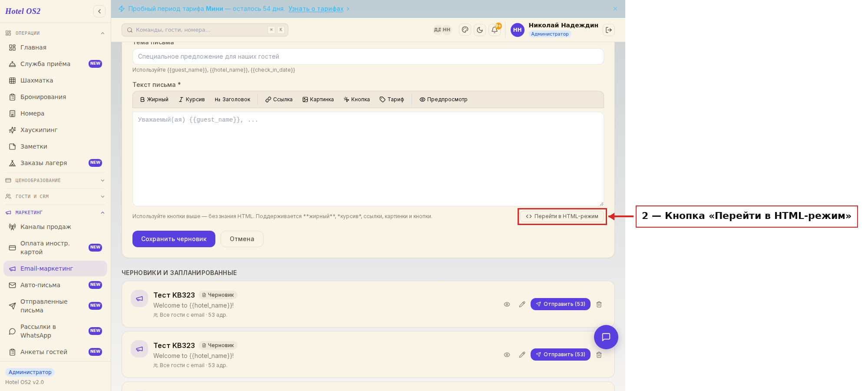Focus the Команды, гости, номера search field
The image size is (868, 391).
point(205,30)
